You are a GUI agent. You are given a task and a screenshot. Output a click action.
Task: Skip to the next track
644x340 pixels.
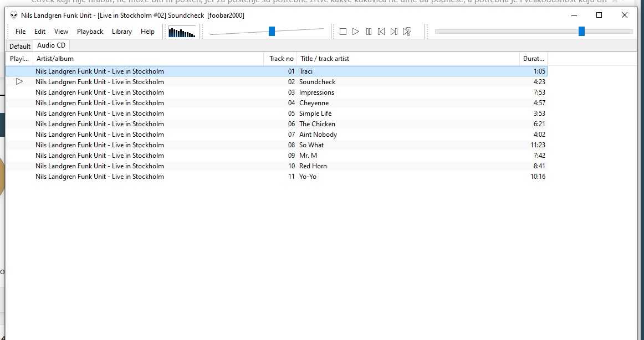(x=394, y=32)
